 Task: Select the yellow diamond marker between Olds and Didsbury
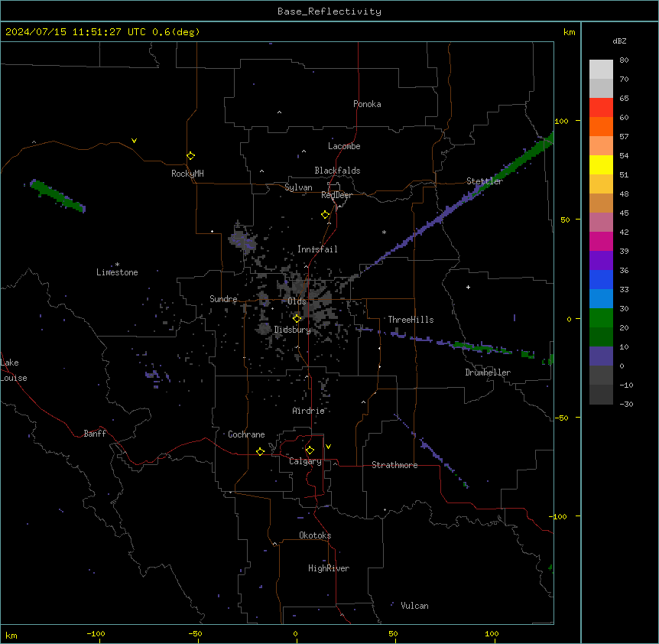(x=297, y=319)
